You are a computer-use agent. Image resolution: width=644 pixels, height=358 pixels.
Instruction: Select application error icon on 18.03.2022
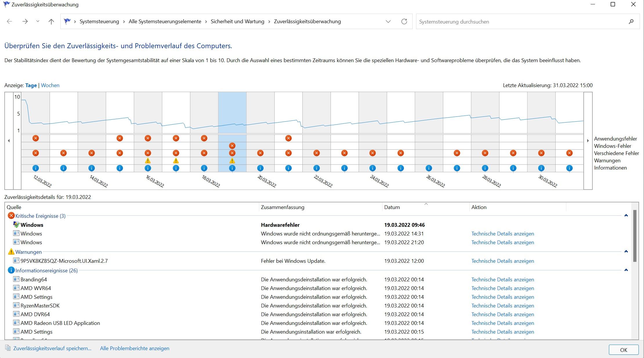(x=204, y=138)
